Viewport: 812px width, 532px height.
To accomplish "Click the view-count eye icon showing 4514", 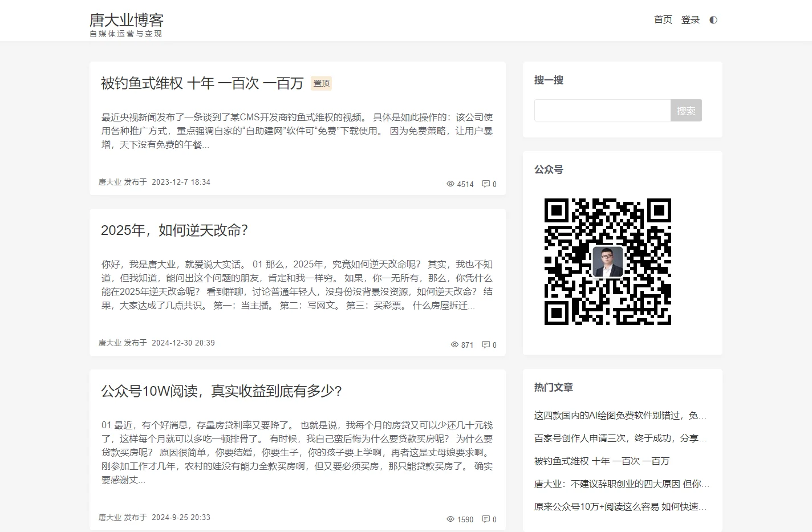I will point(450,184).
